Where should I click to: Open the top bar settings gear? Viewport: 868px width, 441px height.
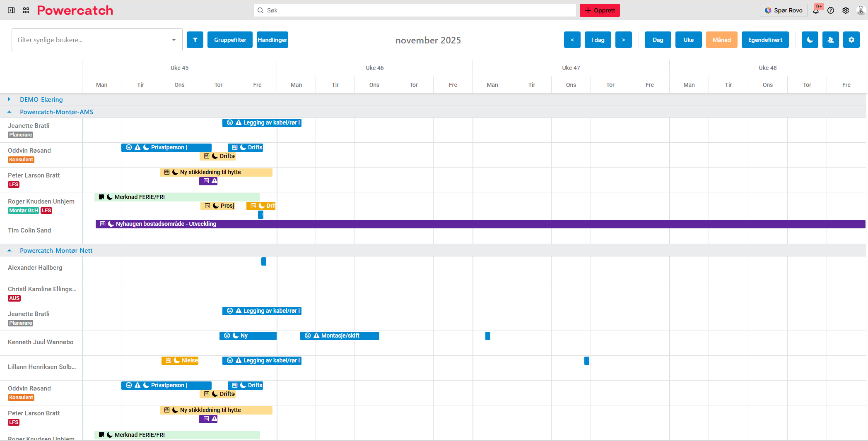(846, 11)
